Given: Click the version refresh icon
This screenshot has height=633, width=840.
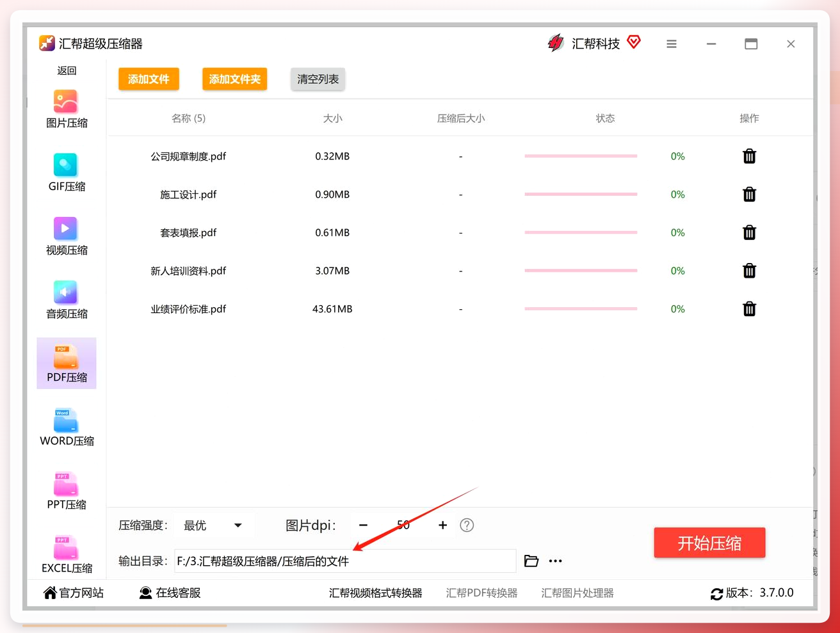Looking at the screenshot, I should coord(716,594).
